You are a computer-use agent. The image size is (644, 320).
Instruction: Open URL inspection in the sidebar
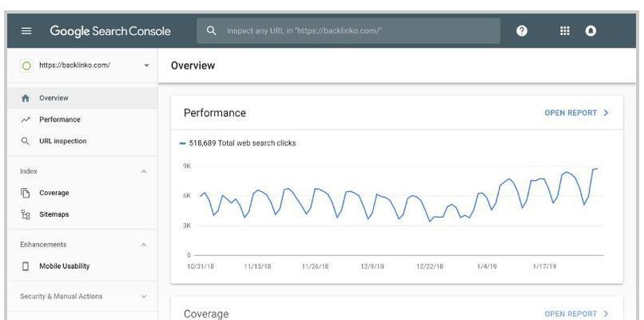tap(82, 141)
